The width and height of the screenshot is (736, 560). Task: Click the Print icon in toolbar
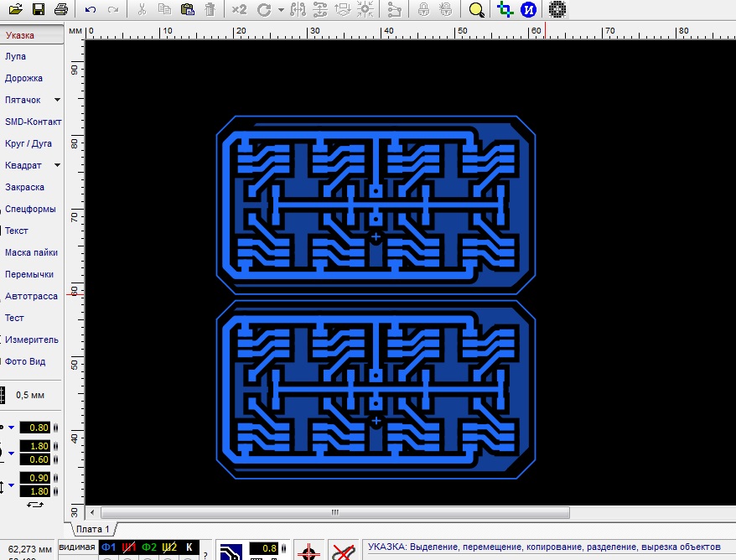click(x=60, y=10)
